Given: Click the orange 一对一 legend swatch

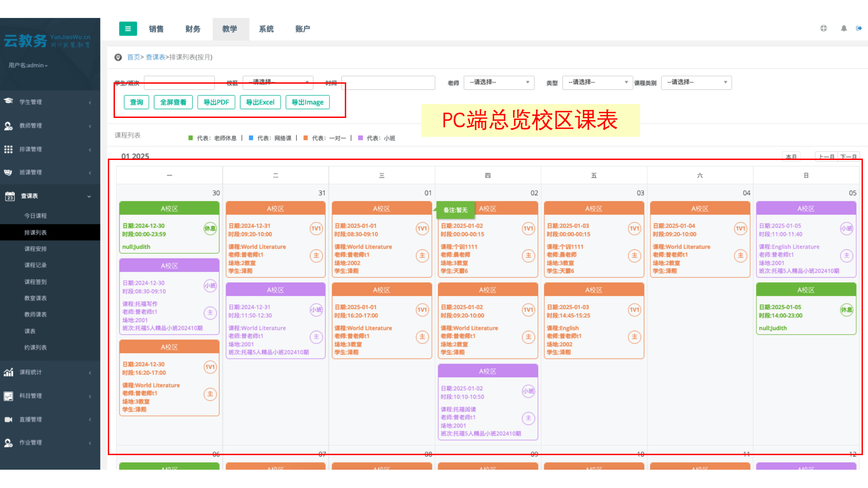Looking at the screenshot, I should pyautogui.click(x=305, y=138).
